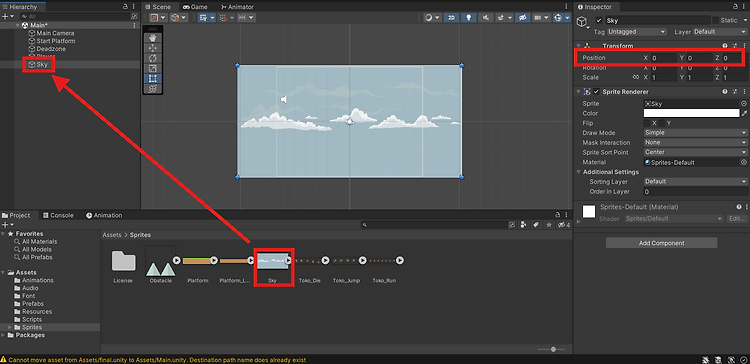Select the Move tool in Scene
Image resolution: width=750 pixels, height=364 pixels.
point(153,48)
